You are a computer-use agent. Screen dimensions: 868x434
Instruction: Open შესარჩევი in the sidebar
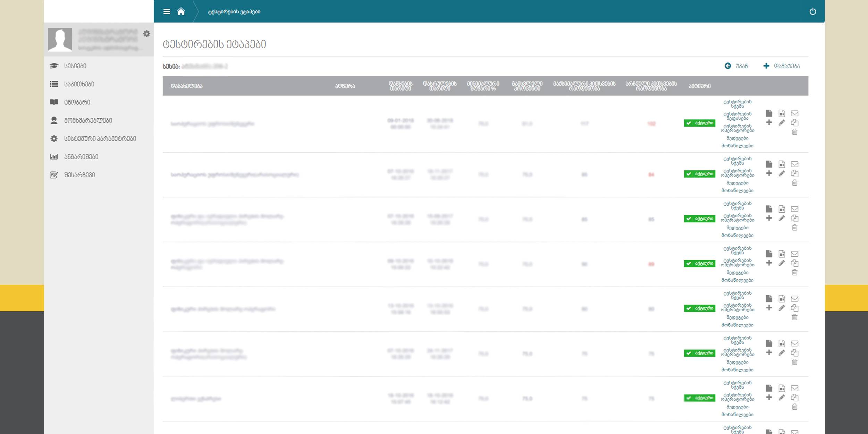click(79, 175)
